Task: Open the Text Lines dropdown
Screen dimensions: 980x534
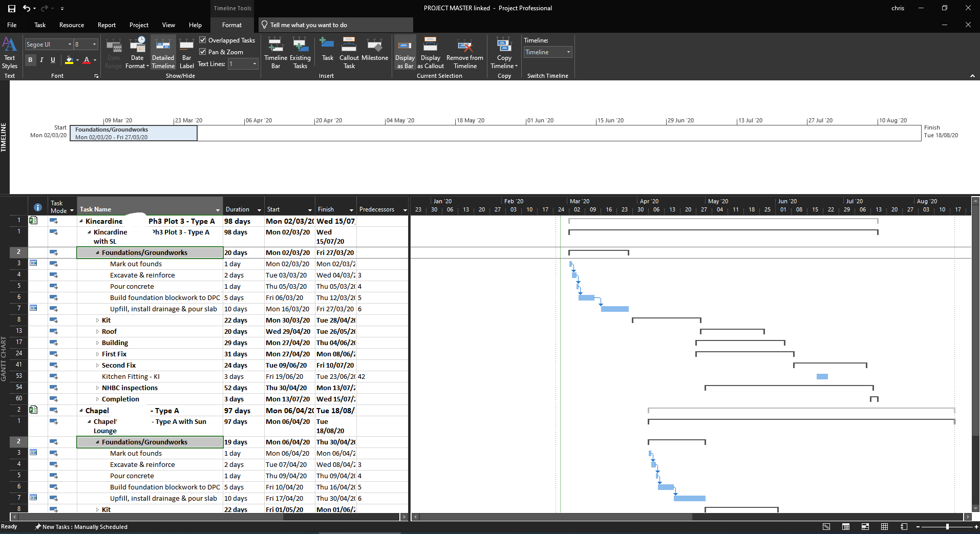Action: click(254, 64)
